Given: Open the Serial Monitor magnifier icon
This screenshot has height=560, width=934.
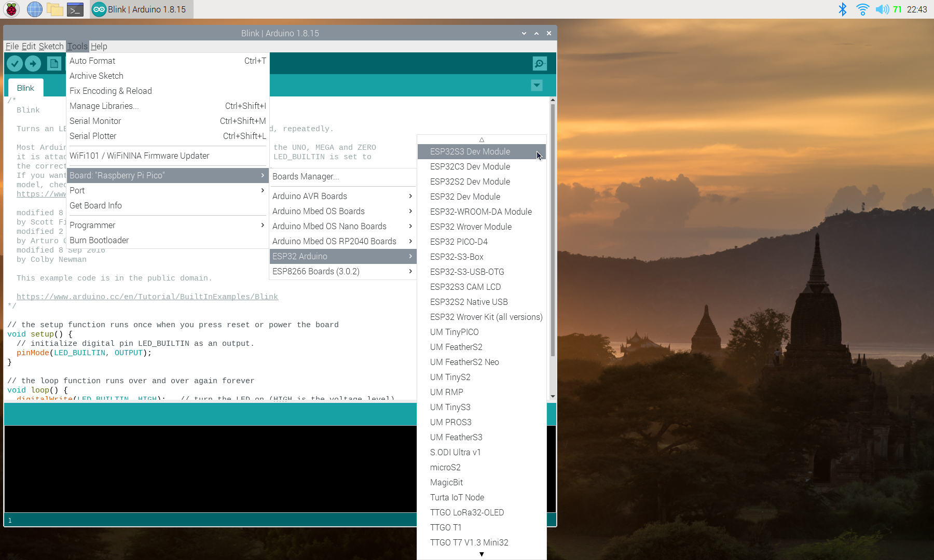Looking at the screenshot, I should (x=540, y=63).
